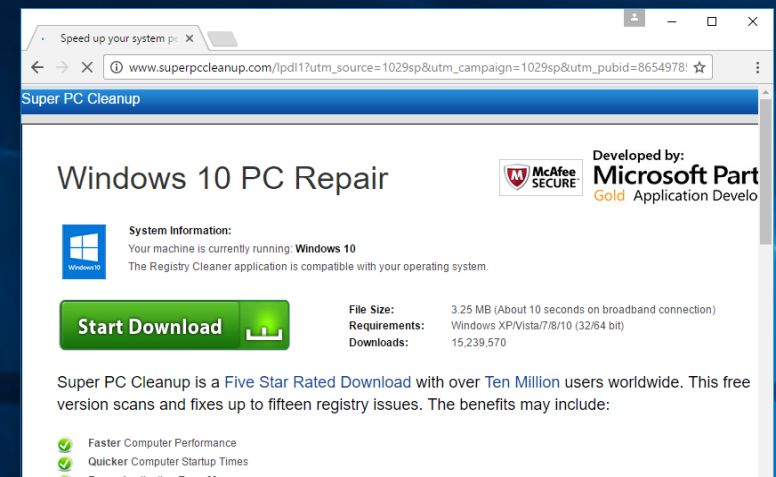Click the Microsoft Partner Gold logo
Image resolution: width=776 pixels, height=477 pixels.
pyautogui.click(x=675, y=176)
